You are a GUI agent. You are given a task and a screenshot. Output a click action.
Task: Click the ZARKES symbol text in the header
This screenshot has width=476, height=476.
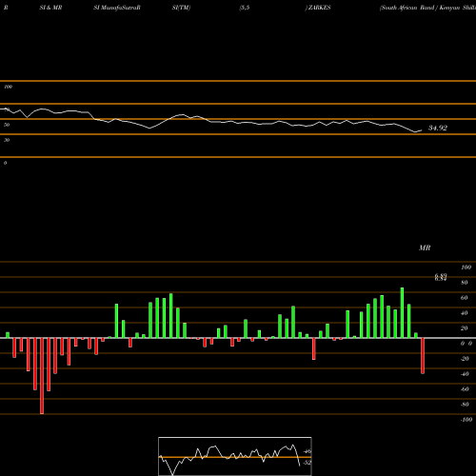tap(319, 8)
